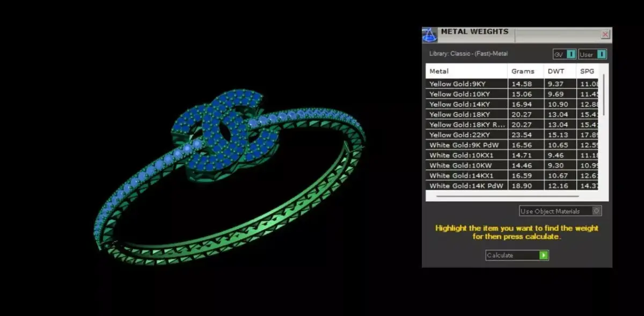
Task: Click the 16.94 grams value
Action: point(522,104)
